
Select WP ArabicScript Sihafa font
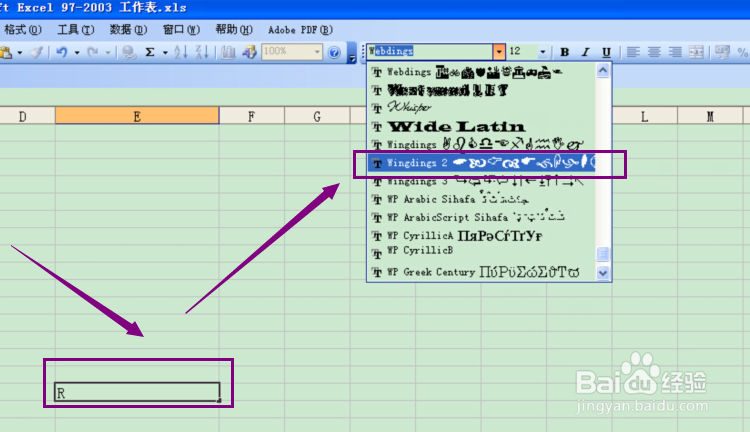click(482, 217)
